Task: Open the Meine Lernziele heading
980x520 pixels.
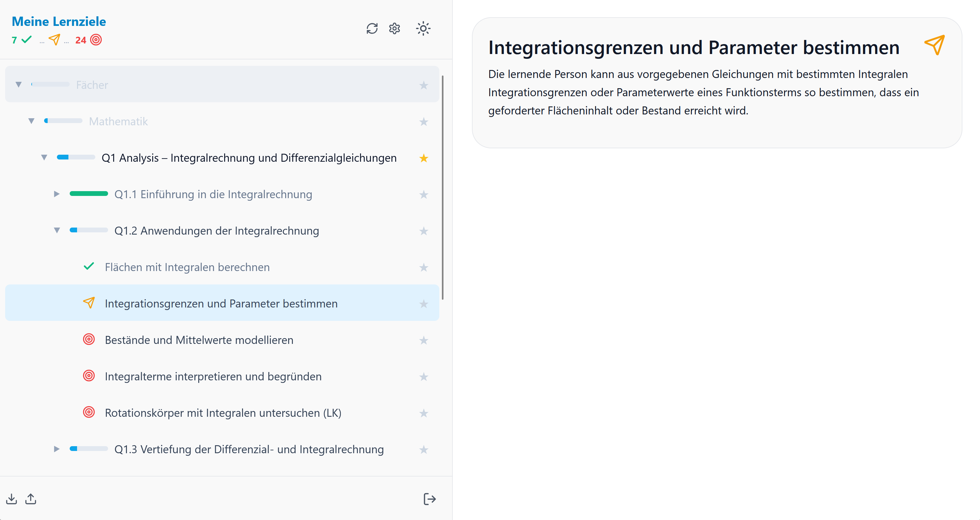Action: point(59,21)
